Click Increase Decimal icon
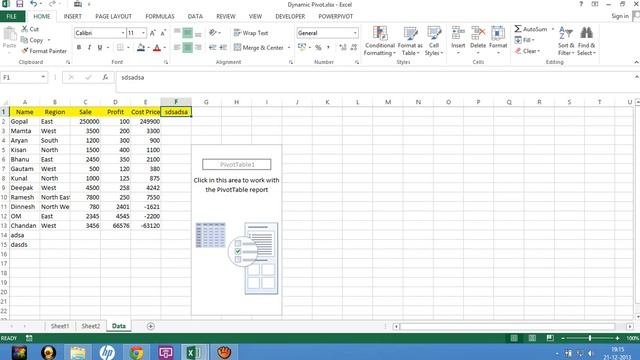 (x=343, y=47)
